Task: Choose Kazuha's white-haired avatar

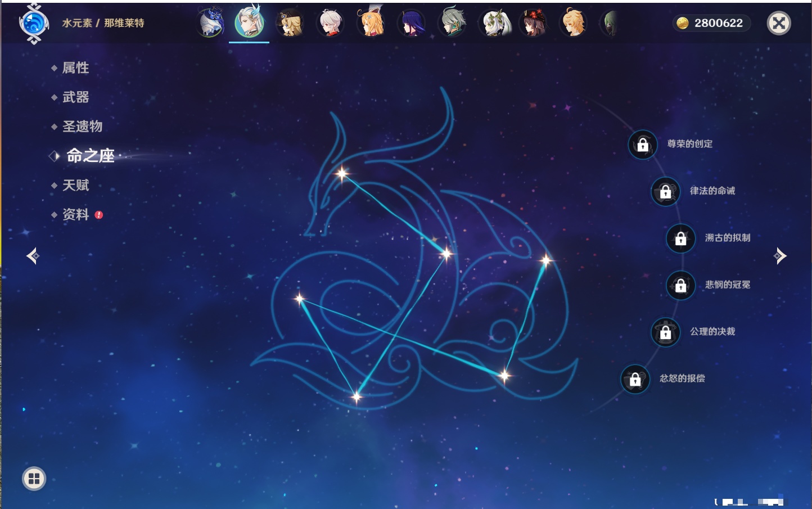Action: 331,24
